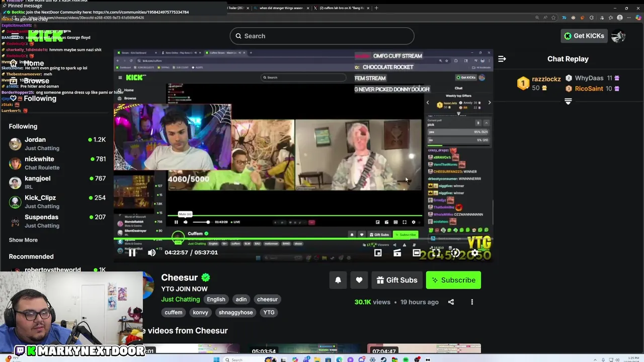Viewport: 644px width, 362px height.
Task: Select the shnaggyhose tag
Action: tap(235, 312)
